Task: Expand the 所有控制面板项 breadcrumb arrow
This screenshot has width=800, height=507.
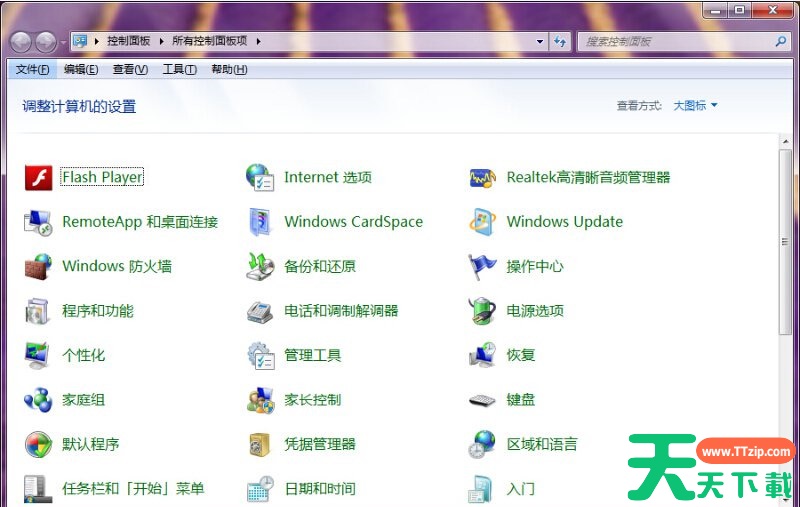Action: point(258,41)
